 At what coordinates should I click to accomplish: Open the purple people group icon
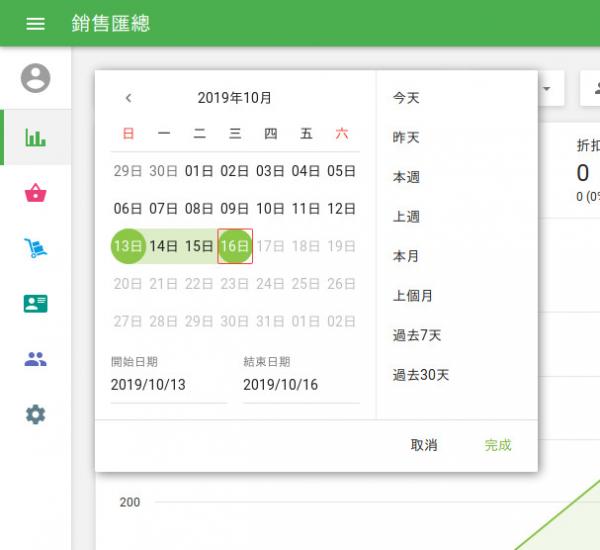coord(35,359)
